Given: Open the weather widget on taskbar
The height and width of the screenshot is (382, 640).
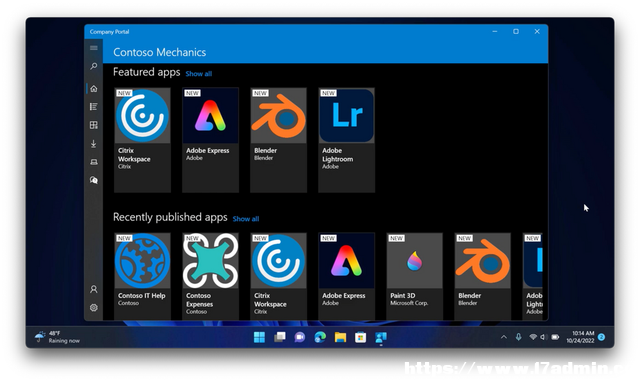Looking at the screenshot, I should [x=58, y=337].
